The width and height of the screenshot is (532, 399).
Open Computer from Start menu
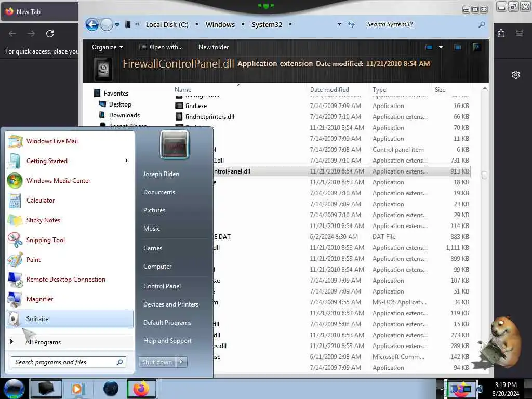(157, 267)
